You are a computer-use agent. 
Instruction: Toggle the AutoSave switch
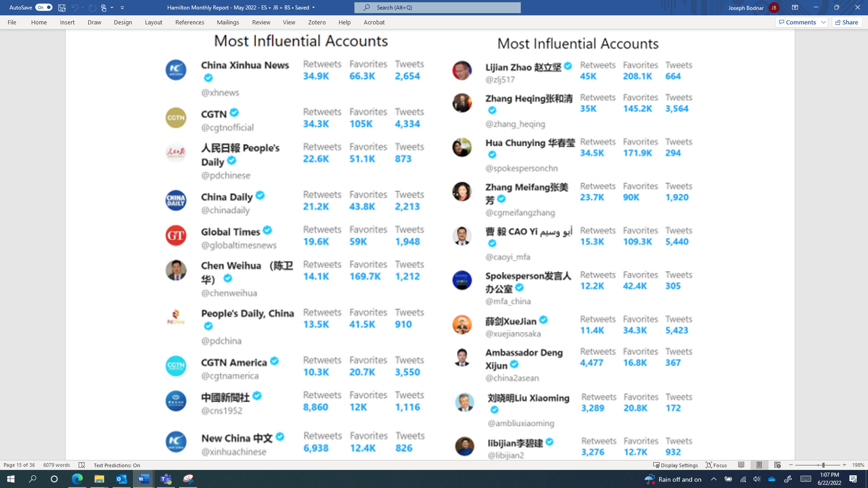[x=44, y=7]
